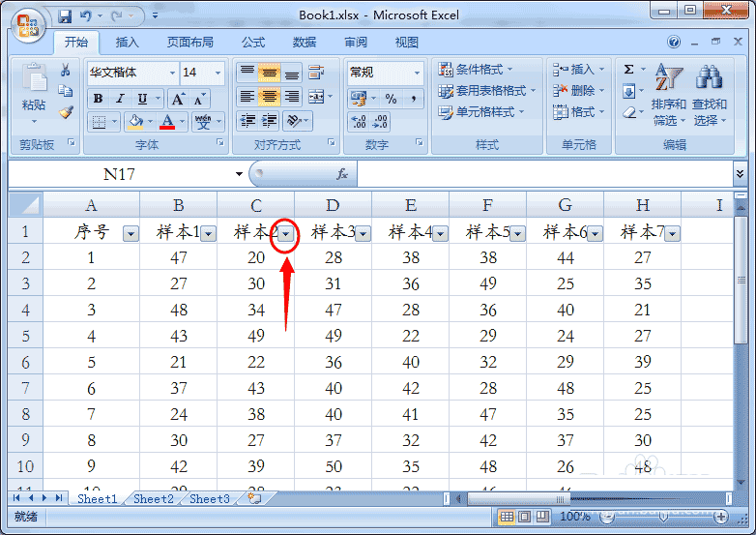This screenshot has height=535, width=756.
Task: Toggle italic formatting
Action: pos(120,99)
